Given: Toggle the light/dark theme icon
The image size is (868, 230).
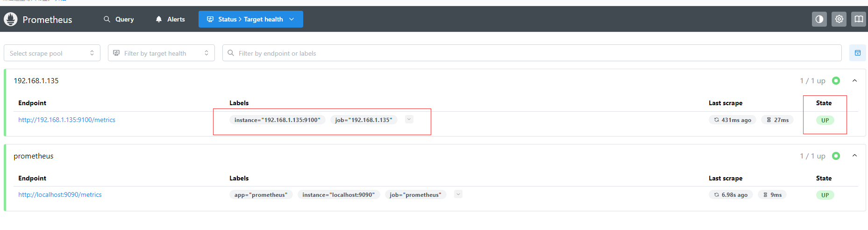Looking at the screenshot, I should (819, 19).
